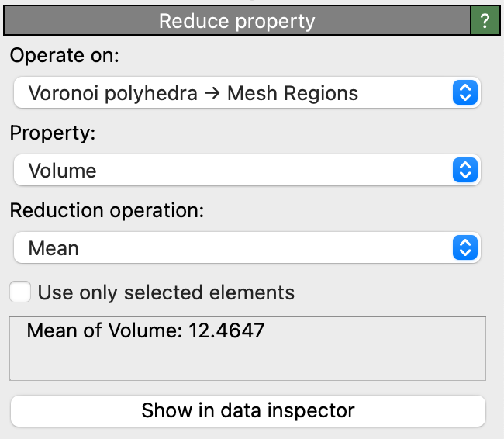Open the help question mark button
This screenshot has width=504, height=439.
click(485, 21)
